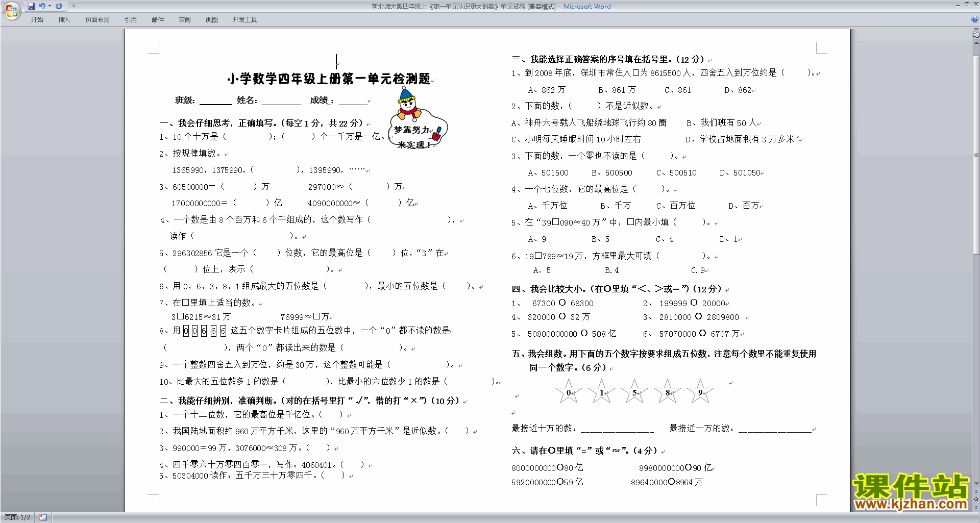Screen dimensions: 980x523
Task: Open the 开发工具 tab
Action: [244, 20]
